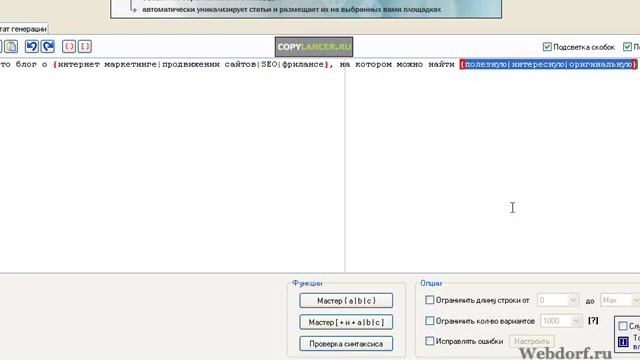Click the COPYLANCER.RU logo banner
640x360 pixels.
pyautogui.click(x=314, y=47)
